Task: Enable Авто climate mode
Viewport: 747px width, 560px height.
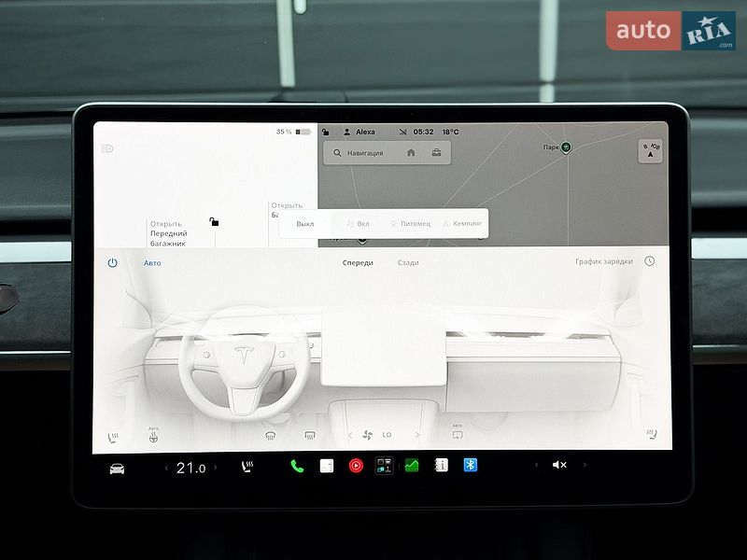Action: (x=152, y=263)
